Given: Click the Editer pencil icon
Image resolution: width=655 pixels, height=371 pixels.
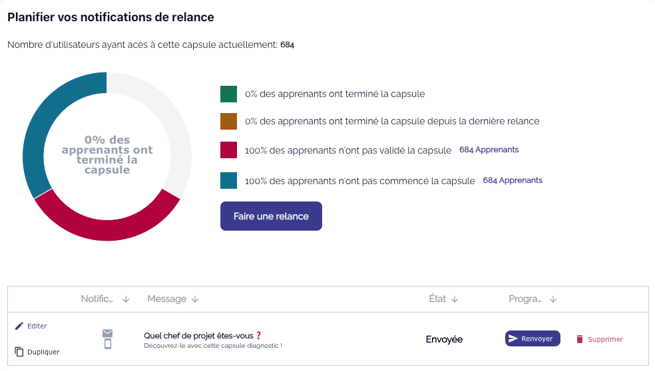Looking at the screenshot, I should (x=19, y=326).
